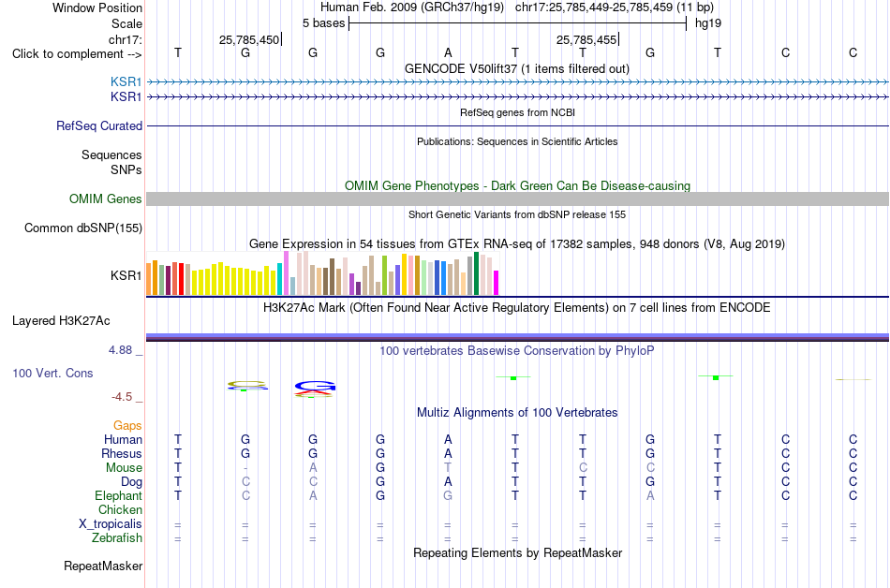The height and width of the screenshot is (588, 890).
Task: Open 'Short Genetic Variants from dbSNP release 155' title
Action: 517,215
